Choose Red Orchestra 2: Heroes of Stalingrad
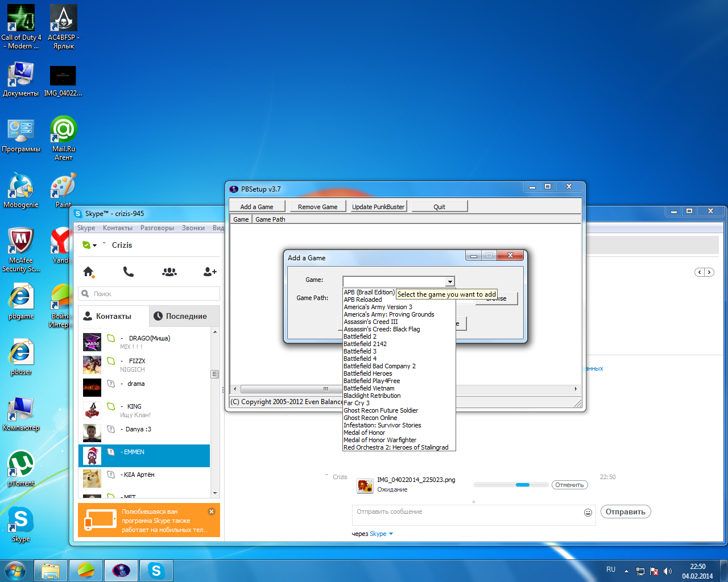The width and height of the screenshot is (728, 582). pos(399,447)
